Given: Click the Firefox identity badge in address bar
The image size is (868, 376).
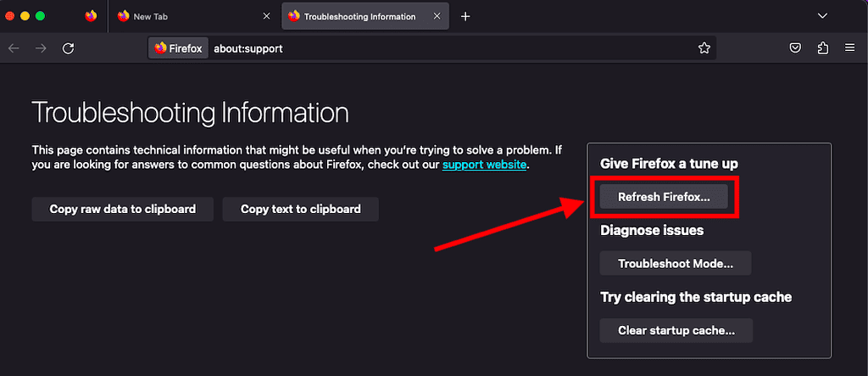Looking at the screenshot, I should 178,48.
